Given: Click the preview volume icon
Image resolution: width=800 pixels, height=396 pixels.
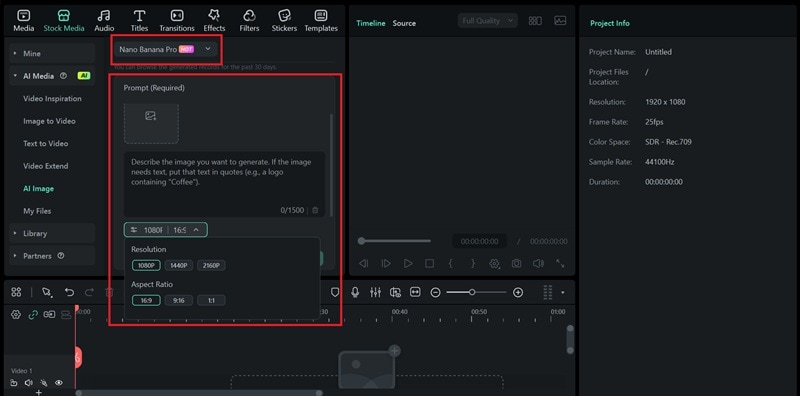Looking at the screenshot, I should point(538,263).
